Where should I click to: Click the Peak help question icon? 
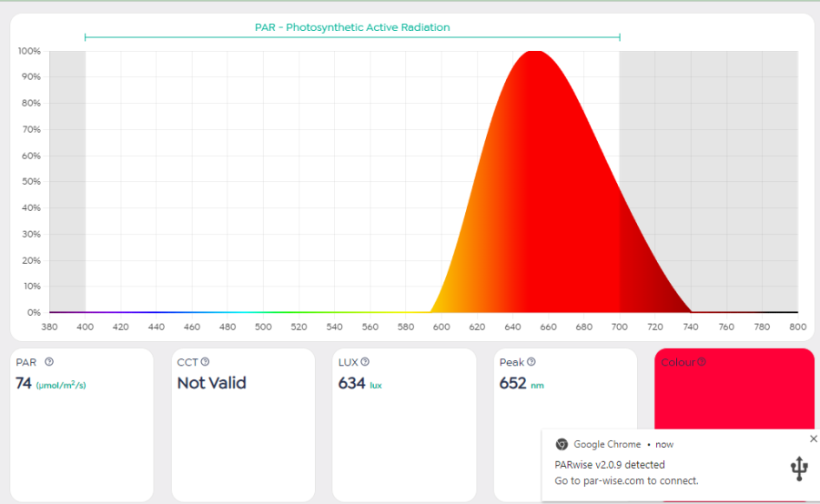(531, 362)
